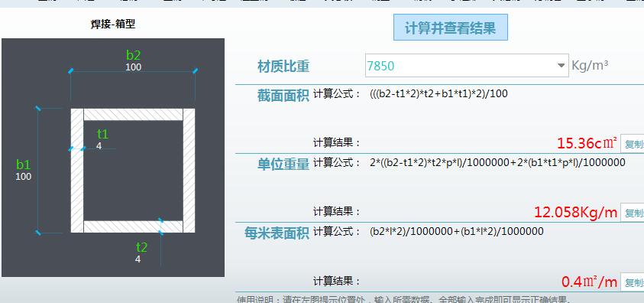Click the 12.058Kg/m result value

coord(576,212)
